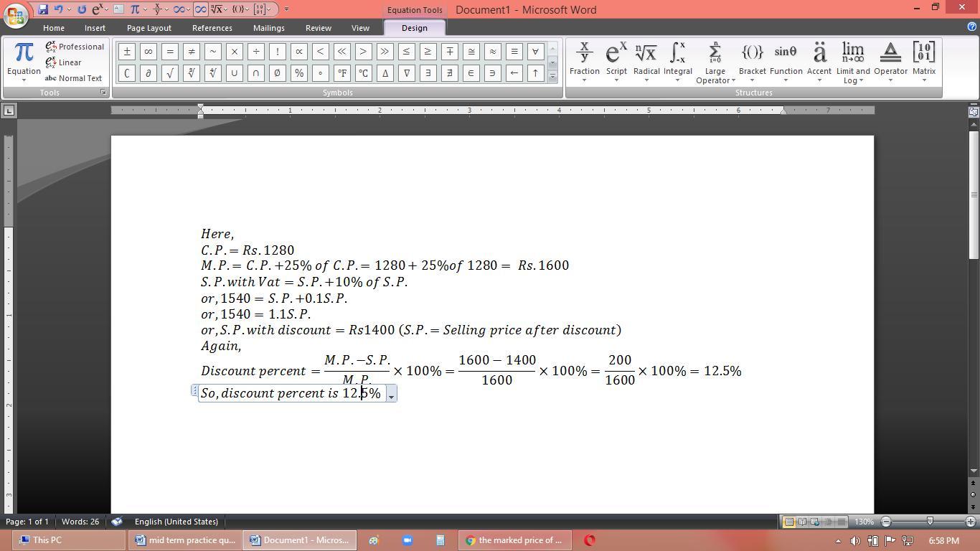Viewport: 980px width, 551px height.
Task: Click the Office button
Action: (16, 14)
